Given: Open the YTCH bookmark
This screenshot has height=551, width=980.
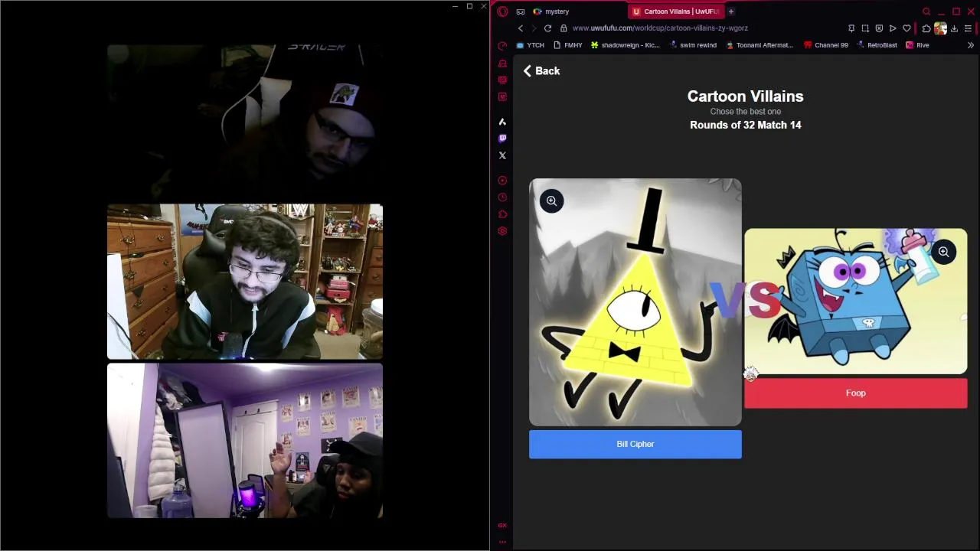Looking at the screenshot, I should pyautogui.click(x=530, y=45).
